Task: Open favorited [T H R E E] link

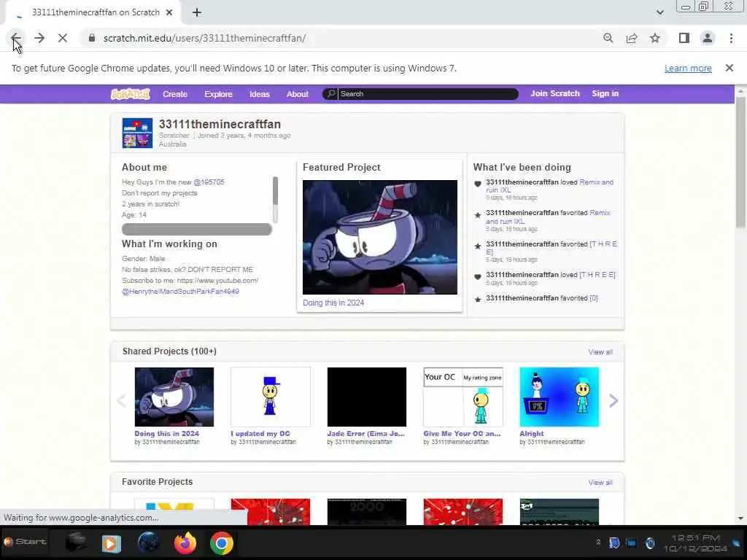Action: click(x=603, y=244)
